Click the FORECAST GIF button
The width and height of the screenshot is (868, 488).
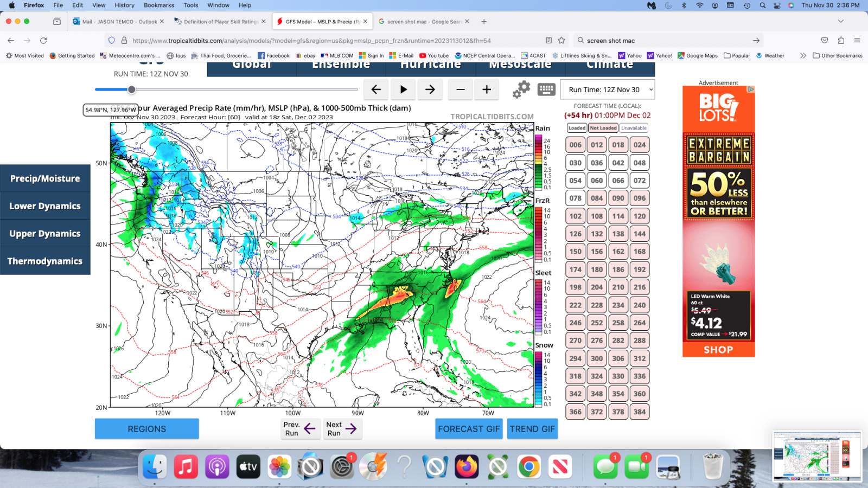469,429
